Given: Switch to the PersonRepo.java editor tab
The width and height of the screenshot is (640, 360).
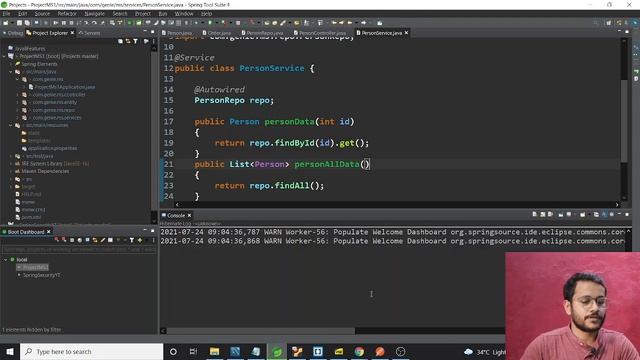Looking at the screenshot, I should coord(262,33).
